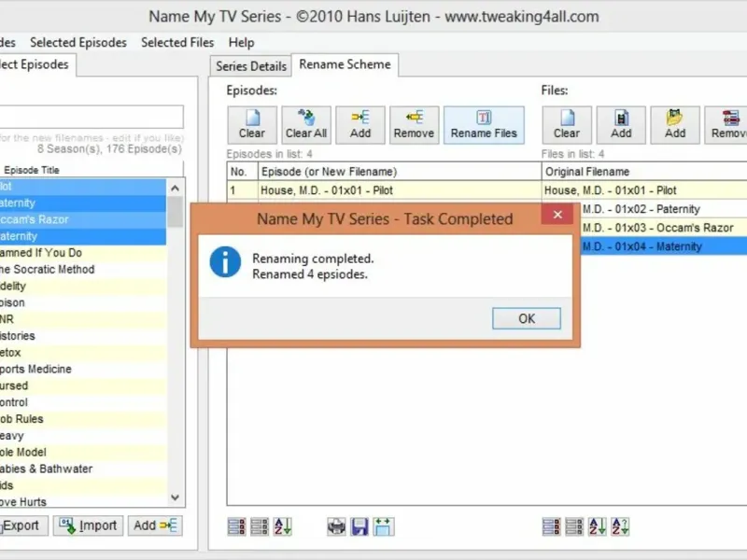
Task: Sort the Files list A to Z
Action: coord(597,526)
